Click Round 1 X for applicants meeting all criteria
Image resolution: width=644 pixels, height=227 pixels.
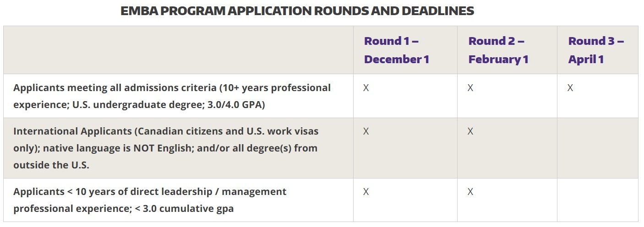pyautogui.click(x=366, y=88)
